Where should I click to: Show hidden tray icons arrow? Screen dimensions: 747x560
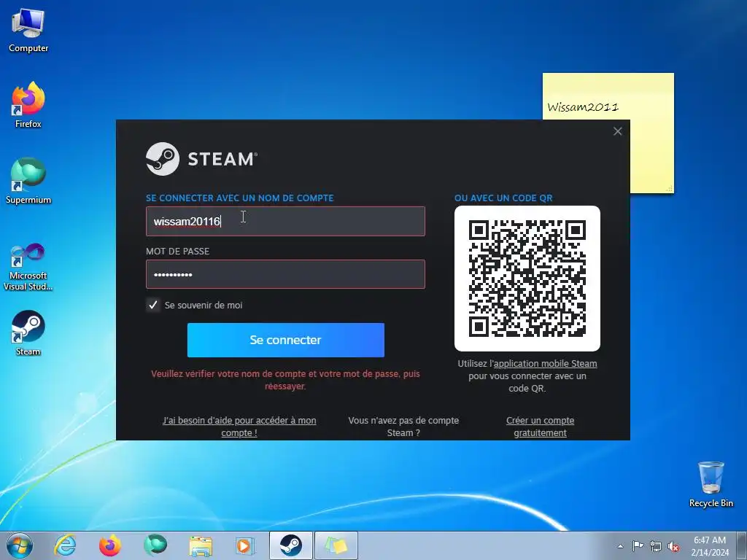point(620,546)
